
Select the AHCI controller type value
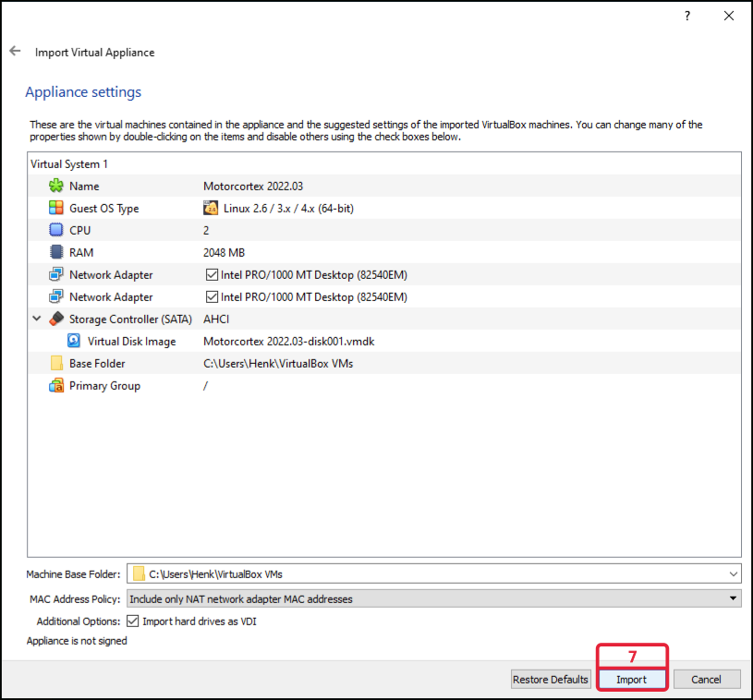pos(216,320)
